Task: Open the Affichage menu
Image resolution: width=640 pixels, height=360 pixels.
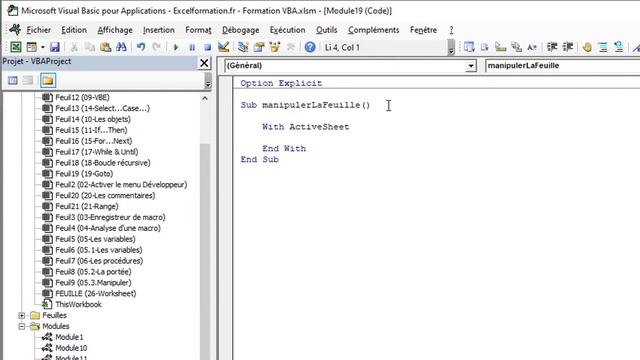Action: point(115,30)
